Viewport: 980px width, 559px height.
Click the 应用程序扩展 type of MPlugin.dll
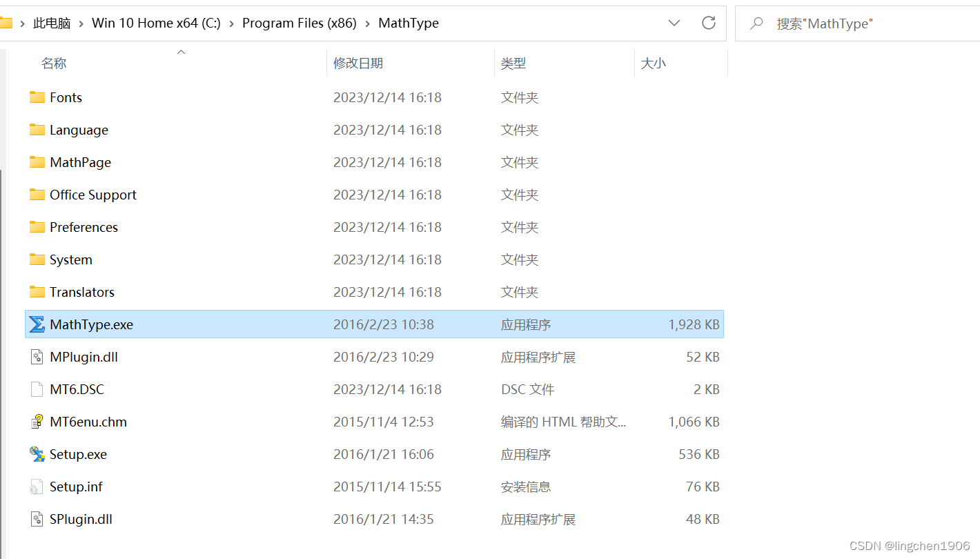[x=538, y=357]
